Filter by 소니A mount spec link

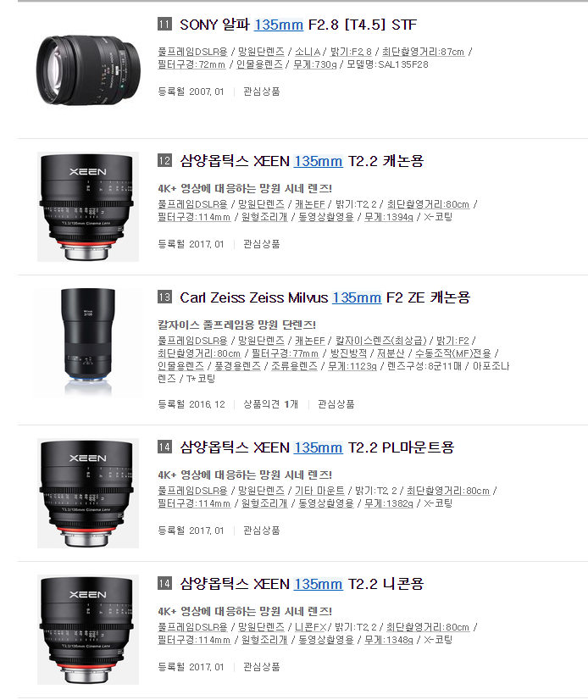(x=308, y=52)
